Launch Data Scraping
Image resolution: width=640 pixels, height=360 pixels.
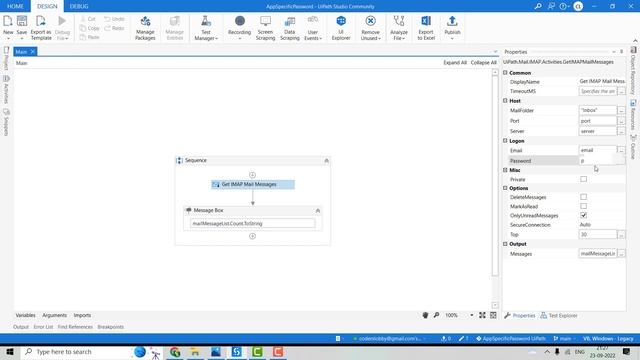point(290,28)
